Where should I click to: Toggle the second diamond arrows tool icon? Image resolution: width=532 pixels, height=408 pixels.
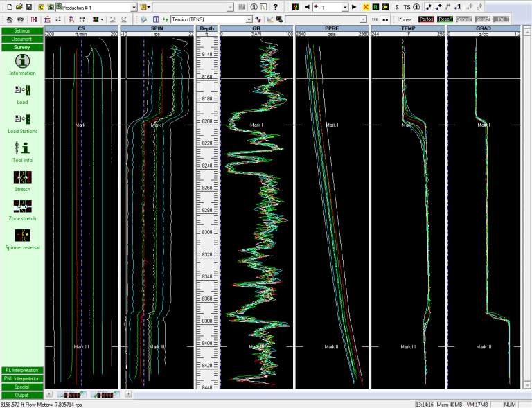tap(438, 7)
